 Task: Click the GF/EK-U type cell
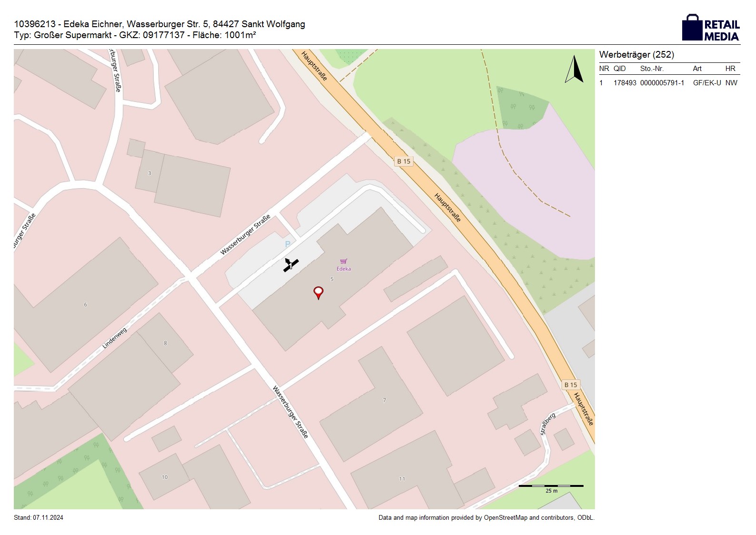(706, 83)
